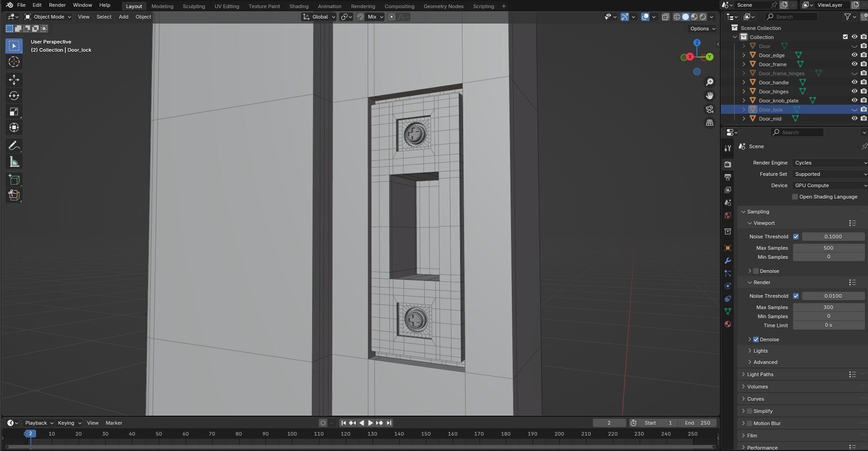Expand the Volumes panel
Screen dimensions: 868x451
click(757, 387)
